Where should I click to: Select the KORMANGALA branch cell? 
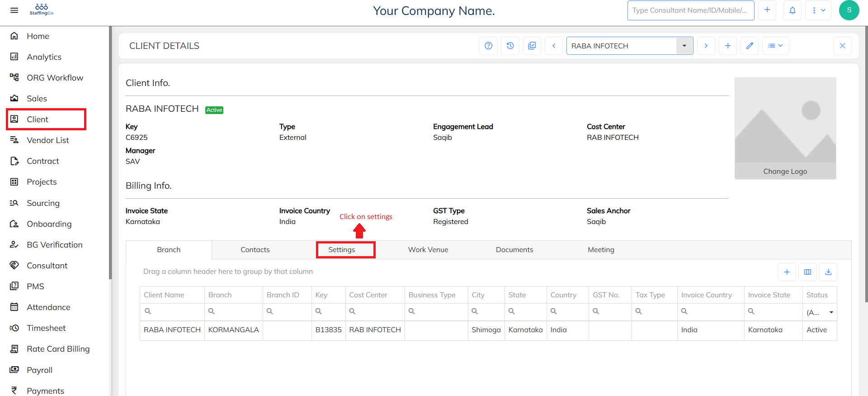click(234, 330)
